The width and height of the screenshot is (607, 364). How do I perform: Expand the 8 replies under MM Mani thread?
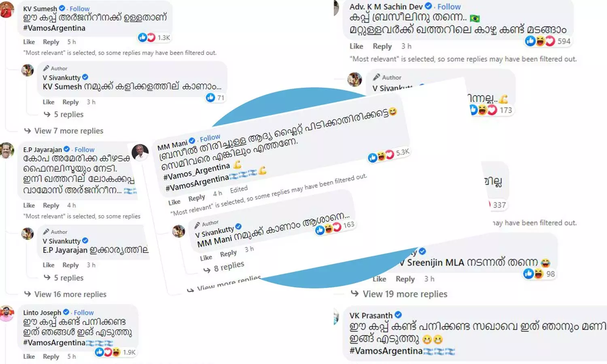point(224,267)
